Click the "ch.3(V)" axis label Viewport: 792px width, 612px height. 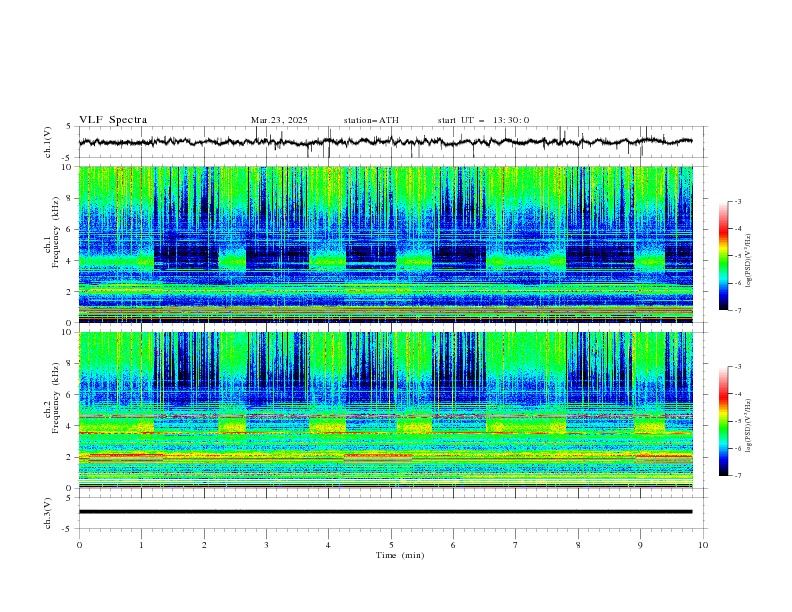48,513
